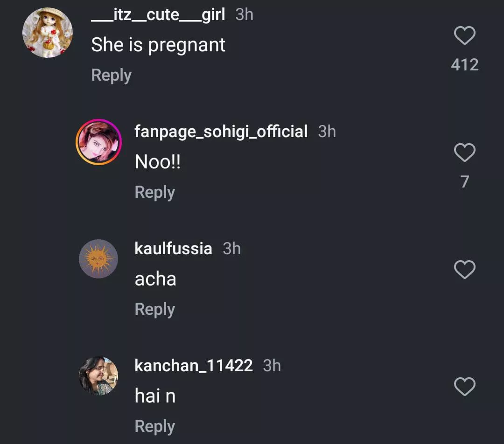Open the ___itz__cute___girl username
The width and height of the screenshot is (504, 444).
(158, 15)
